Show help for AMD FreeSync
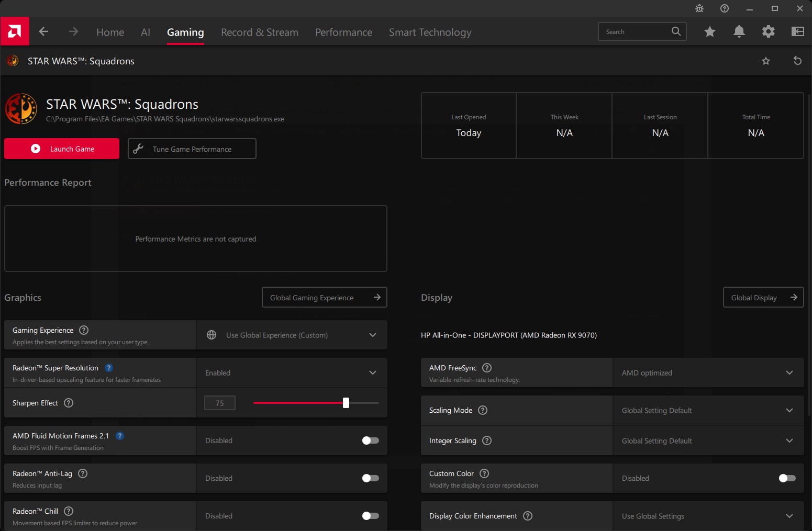Screen dimensions: 812x531 (x=487, y=368)
